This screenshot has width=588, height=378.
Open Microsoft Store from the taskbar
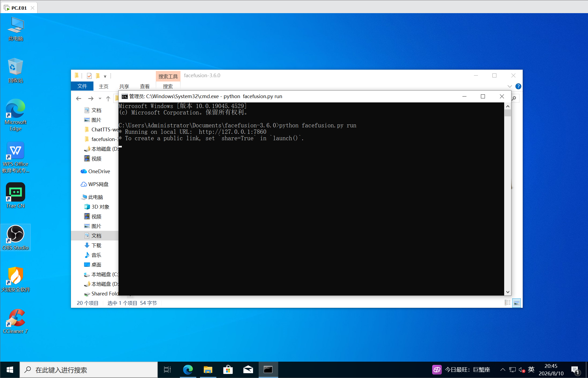point(228,370)
